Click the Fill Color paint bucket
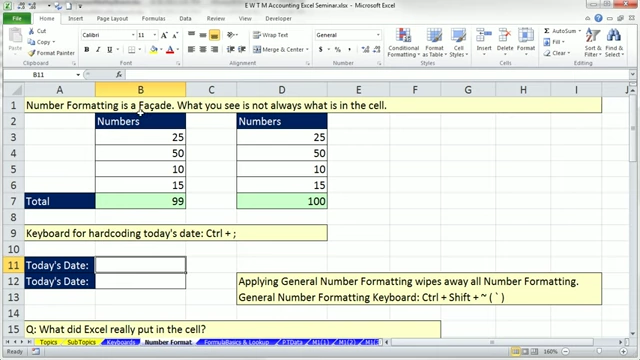 (x=153, y=49)
